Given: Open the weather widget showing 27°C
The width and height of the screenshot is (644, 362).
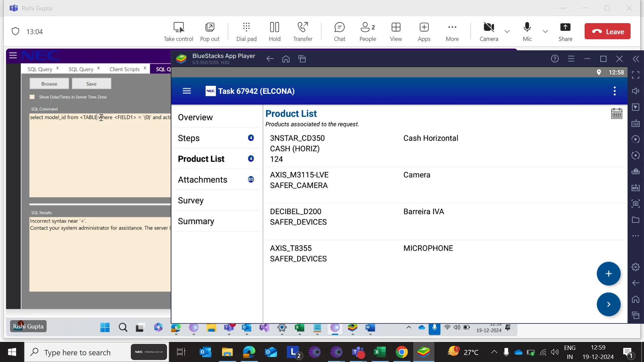Looking at the screenshot, I should 463,352.
